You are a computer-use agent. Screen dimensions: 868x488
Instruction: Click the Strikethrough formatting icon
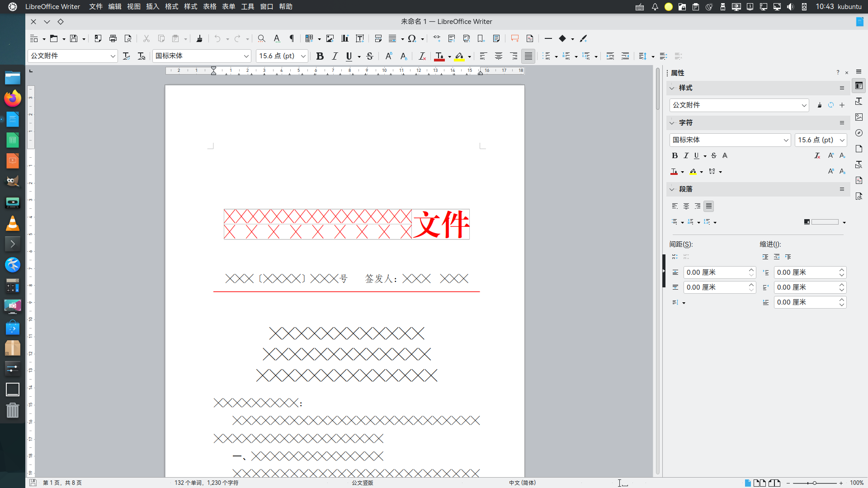coord(370,56)
